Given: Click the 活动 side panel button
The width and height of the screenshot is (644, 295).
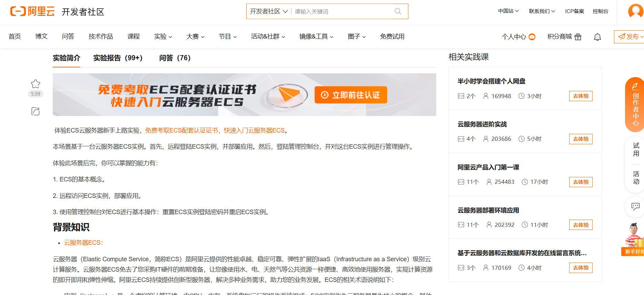Looking at the screenshot, I should click(636, 178).
